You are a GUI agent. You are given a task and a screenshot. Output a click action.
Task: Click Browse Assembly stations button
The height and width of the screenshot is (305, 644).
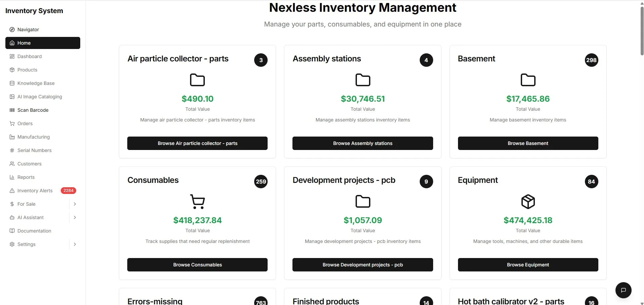(x=363, y=143)
